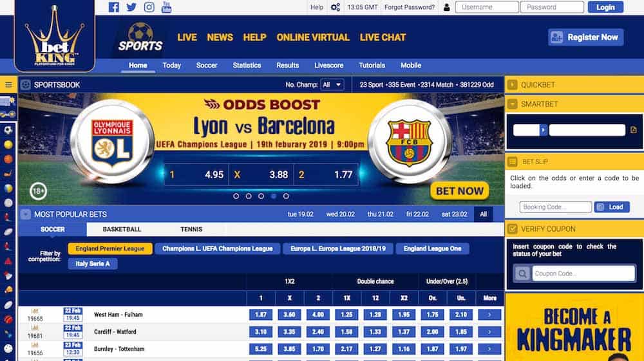Image resolution: width=644 pixels, height=361 pixels.
Task: Bet on Lyon win at 4.95
Action: (x=196, y=175)
